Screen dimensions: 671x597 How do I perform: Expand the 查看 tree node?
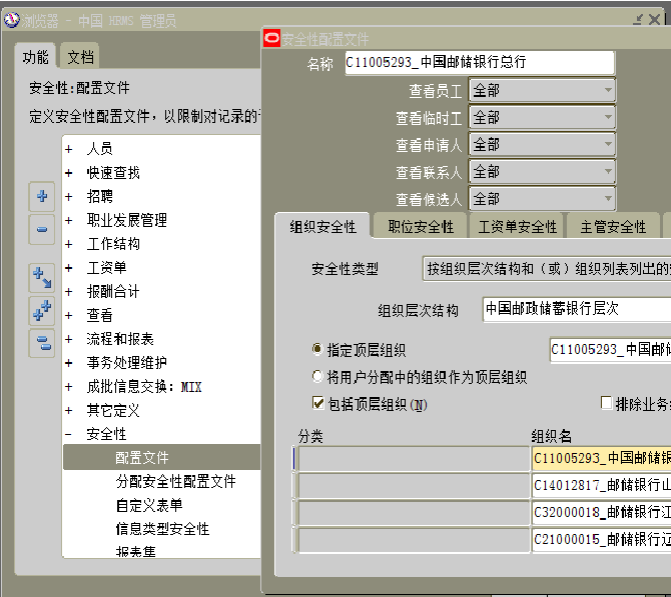click(x=68, y=315)
